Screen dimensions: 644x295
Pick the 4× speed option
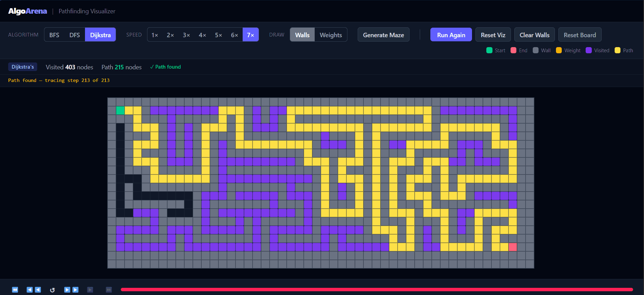(202, 35)
